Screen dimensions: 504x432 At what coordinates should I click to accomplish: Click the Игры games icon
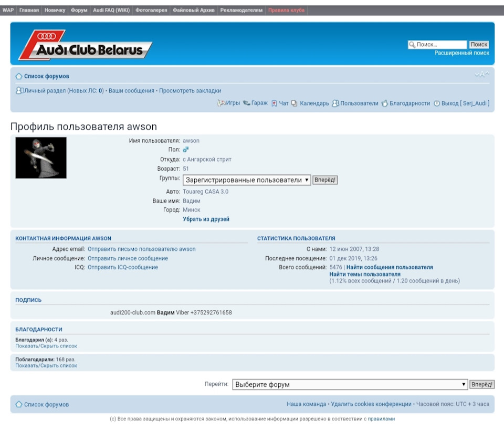[221, 103]
